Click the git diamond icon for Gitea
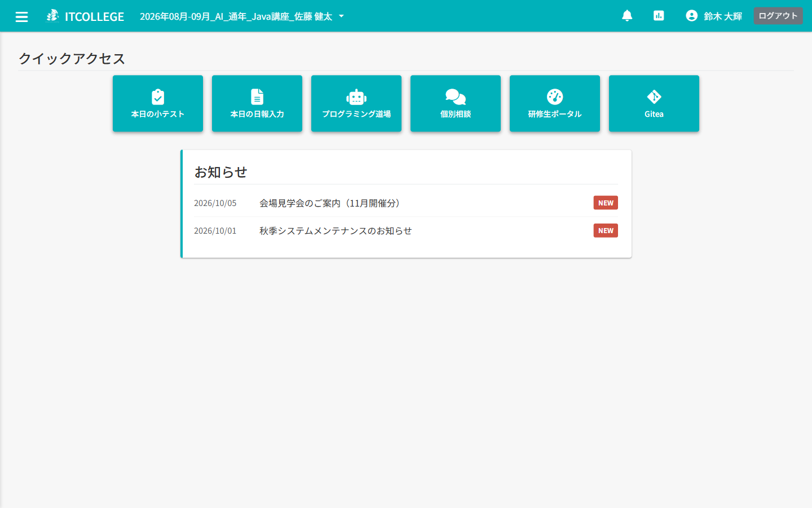The image size is (812, 508). pos(654,97)
